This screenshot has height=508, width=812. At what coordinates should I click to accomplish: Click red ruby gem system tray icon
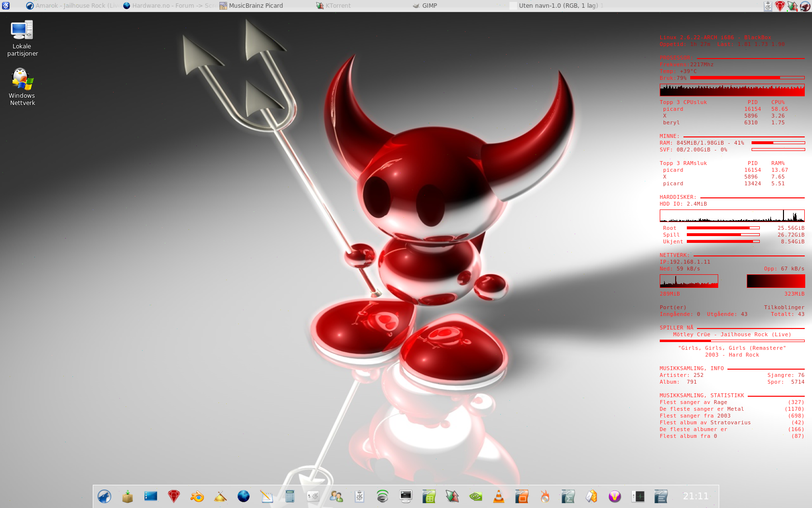[x=780, y=6]
